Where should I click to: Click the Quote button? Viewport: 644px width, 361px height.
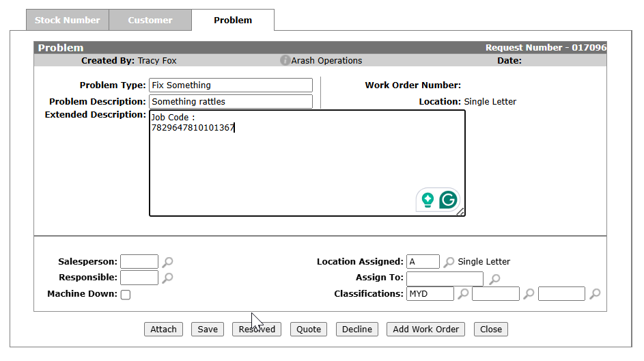(x=309, y=330)
